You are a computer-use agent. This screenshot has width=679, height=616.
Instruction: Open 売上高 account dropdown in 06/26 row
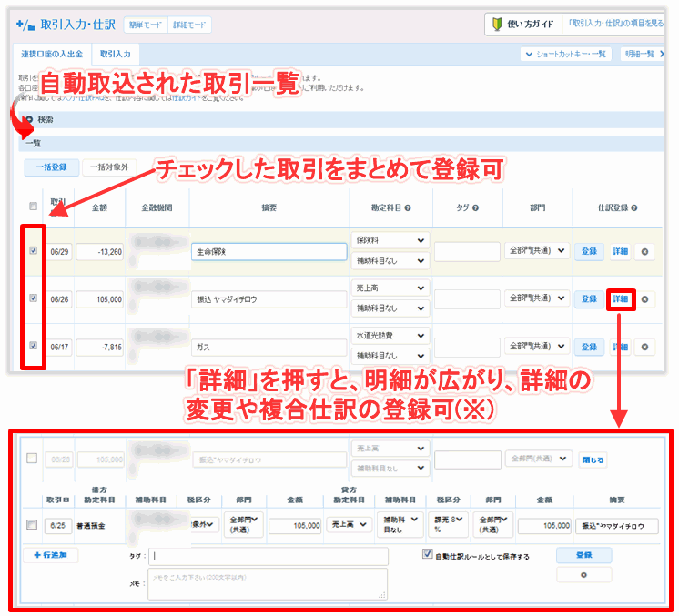coord(390,288)
